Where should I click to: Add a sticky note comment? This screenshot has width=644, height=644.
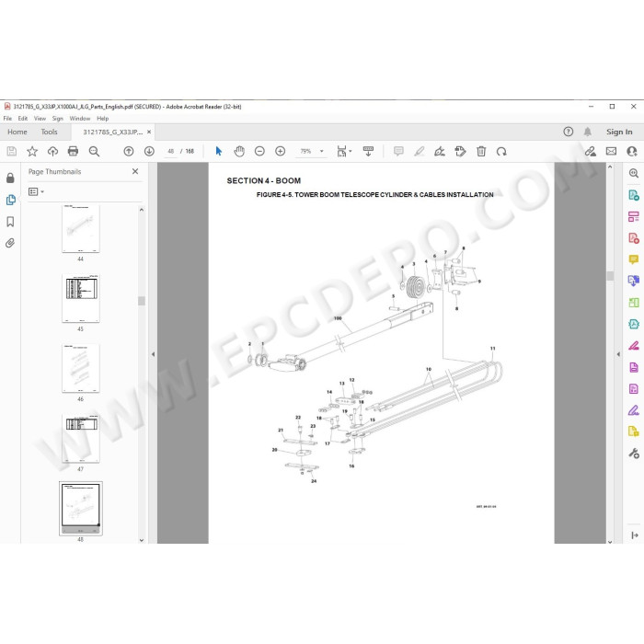(398, 152)
